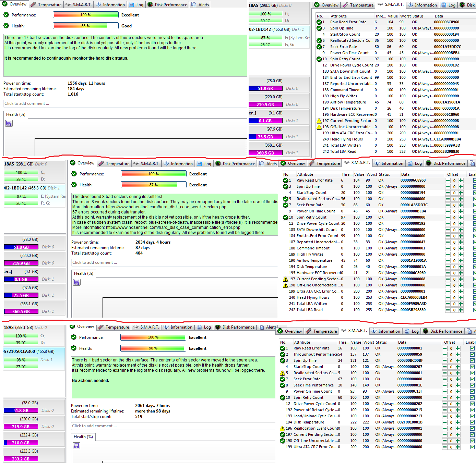
Task: Click green check icon beside Throughput Performance
Action: pos(282,354)
